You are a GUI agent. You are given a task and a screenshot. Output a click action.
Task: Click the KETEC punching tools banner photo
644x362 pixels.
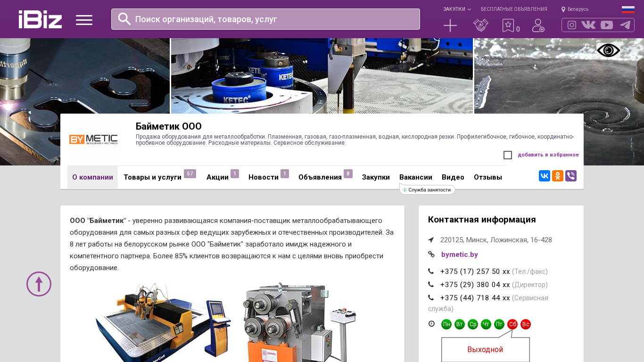tap(322, 76)
